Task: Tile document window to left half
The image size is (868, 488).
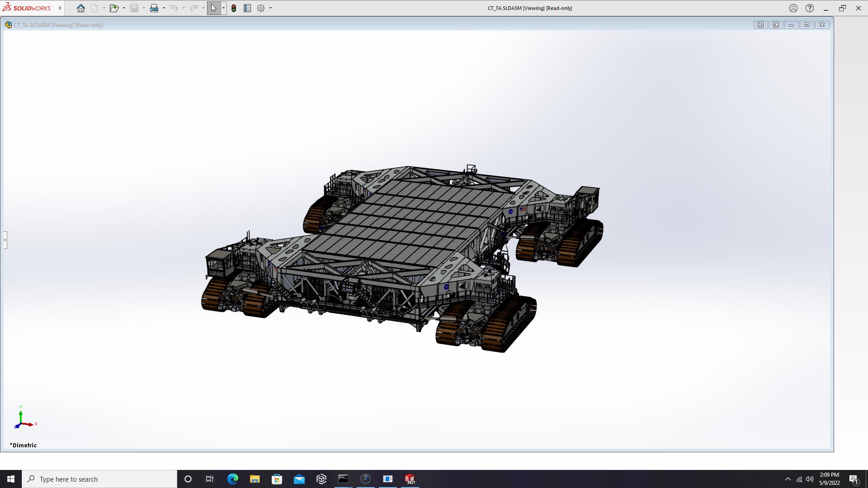Action: (x=760, y=25)
